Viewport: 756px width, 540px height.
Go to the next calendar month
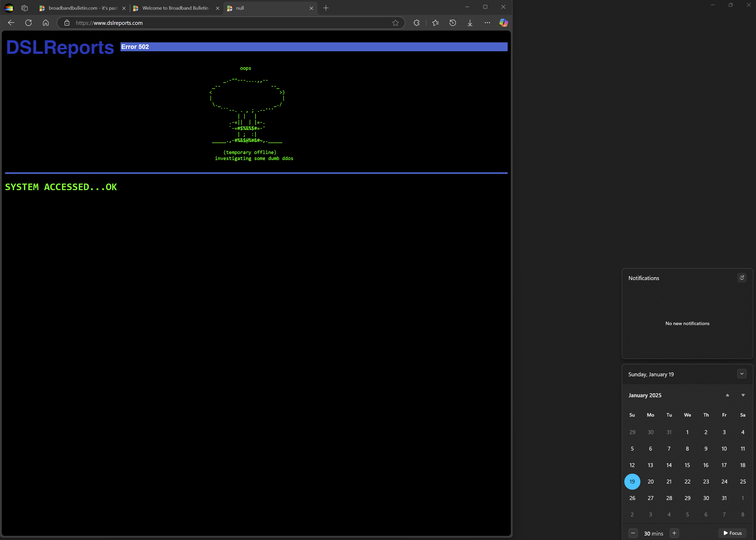pos(743,395)
